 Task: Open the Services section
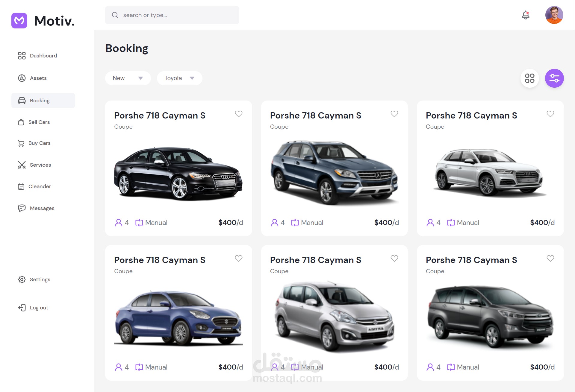point(40,165)
